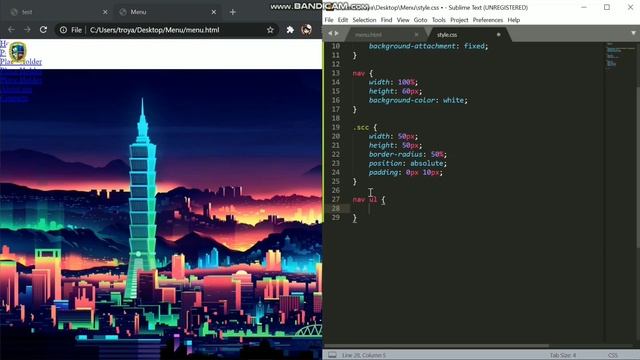Open Sublime Text Tools menu

(x=439, y=20)
